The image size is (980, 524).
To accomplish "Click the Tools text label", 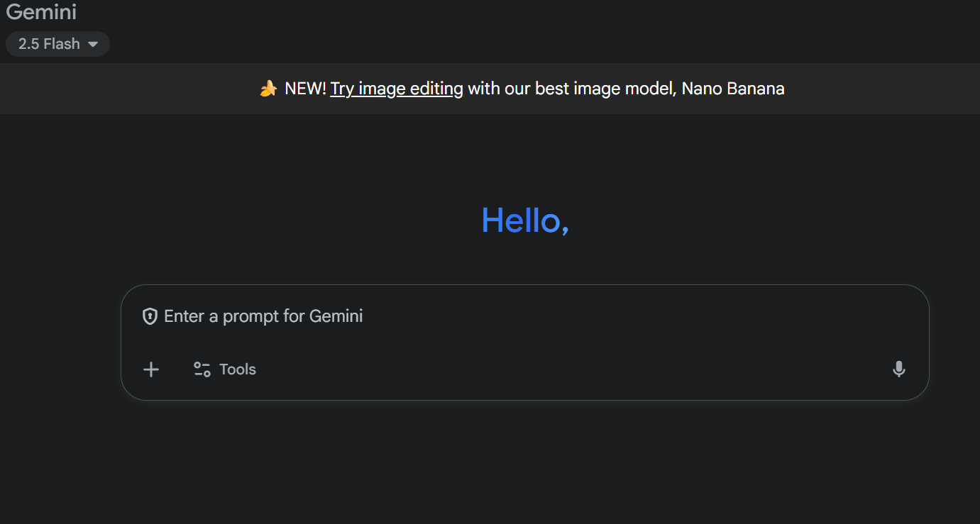I will (238, 369).
